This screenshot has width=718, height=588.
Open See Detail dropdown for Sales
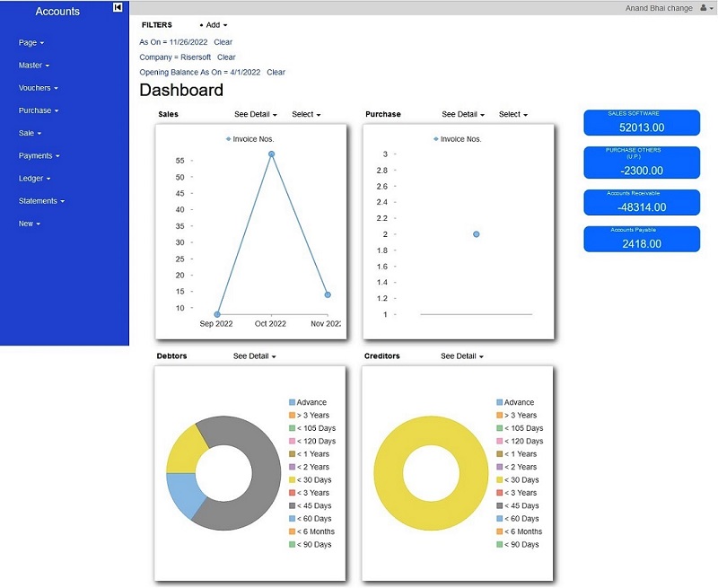click(x=255, y=114)
